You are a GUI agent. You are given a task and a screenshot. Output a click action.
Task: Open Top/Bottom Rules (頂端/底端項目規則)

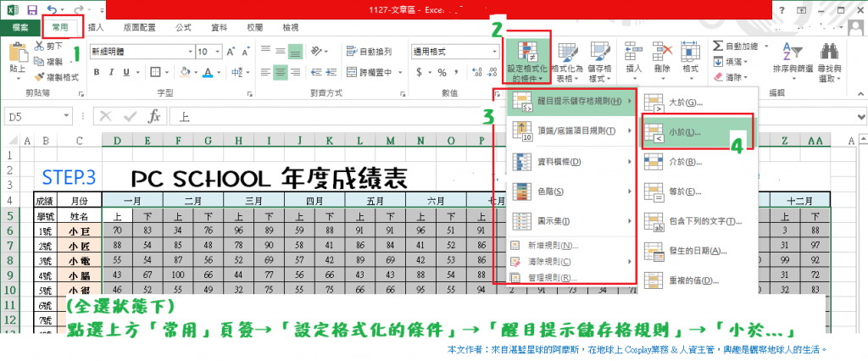click(x=570, y=131)
